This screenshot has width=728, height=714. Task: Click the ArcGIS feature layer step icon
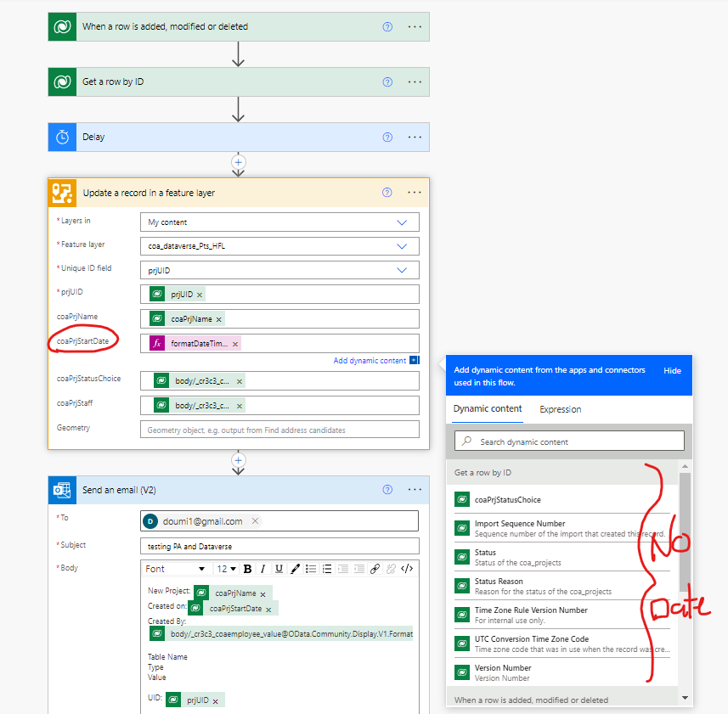(x=61, y=193)
